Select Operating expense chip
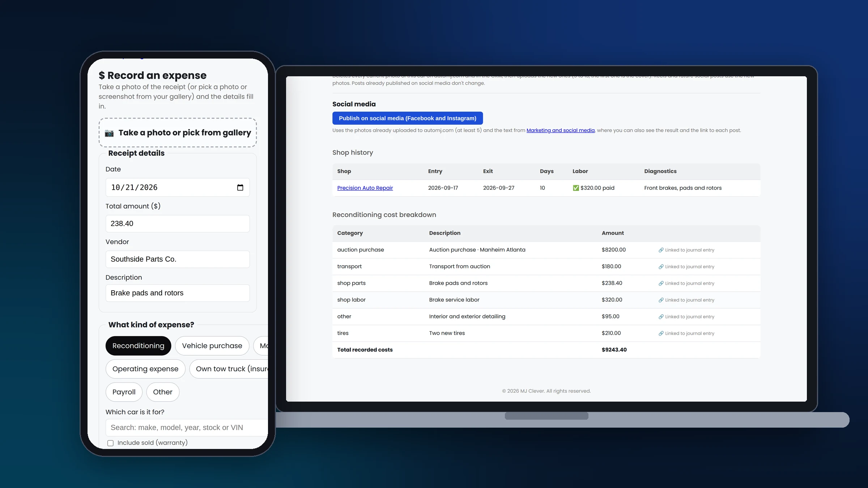Screen dimensions: 868x488 [145, 369]
